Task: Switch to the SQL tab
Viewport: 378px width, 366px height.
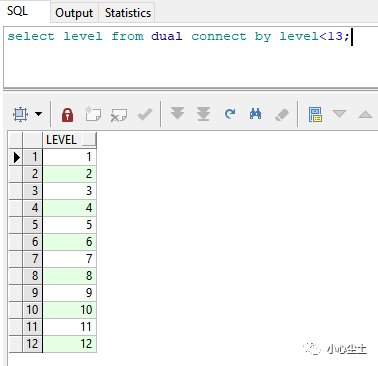Action: pyautogui.click(x=25, y=11)
